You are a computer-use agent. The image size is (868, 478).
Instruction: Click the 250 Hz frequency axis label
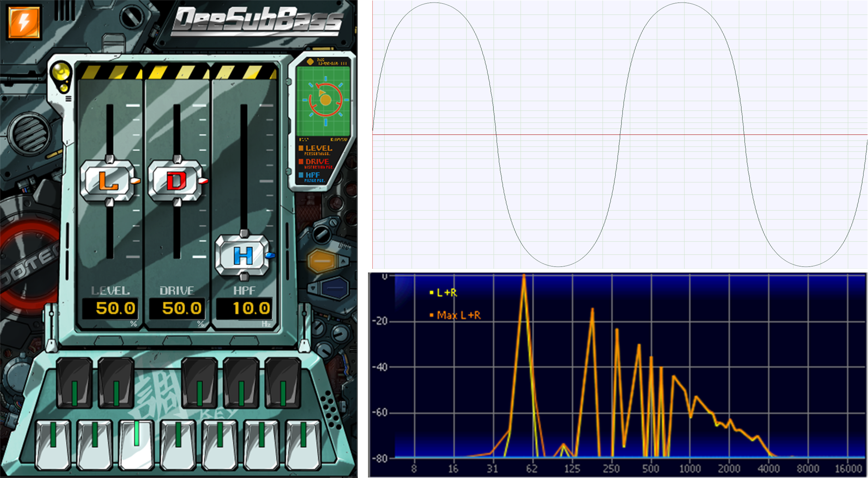click(611, 468)
